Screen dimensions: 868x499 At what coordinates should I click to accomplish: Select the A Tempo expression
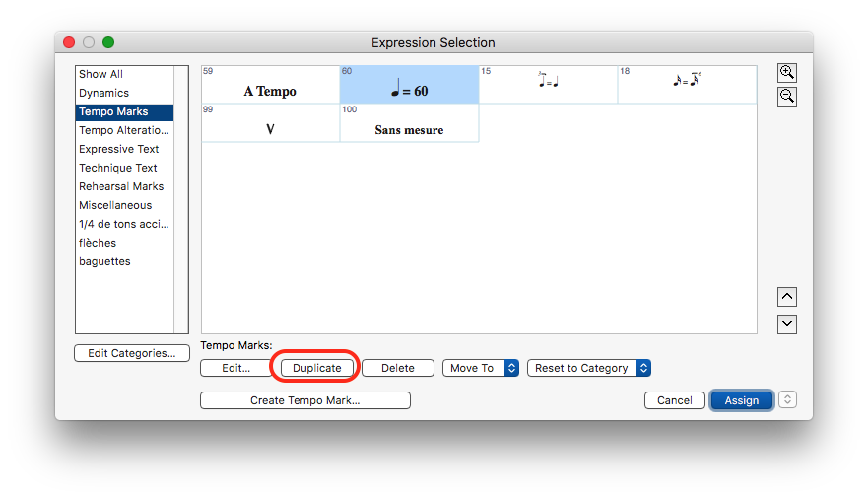270,85
